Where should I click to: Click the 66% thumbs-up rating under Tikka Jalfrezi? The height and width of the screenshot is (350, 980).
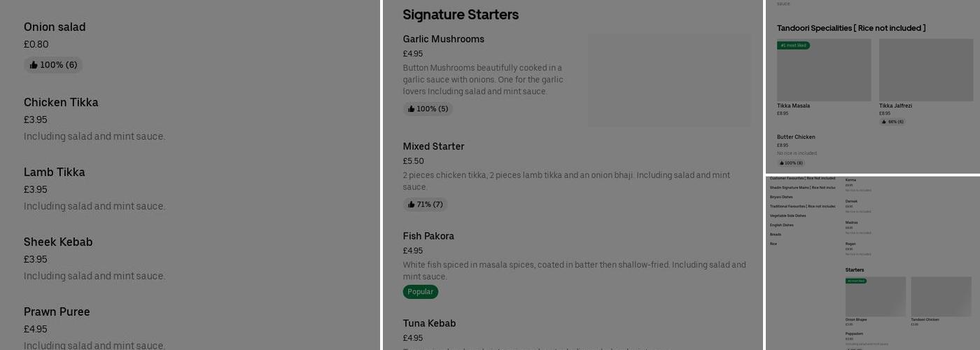[892, 122]
